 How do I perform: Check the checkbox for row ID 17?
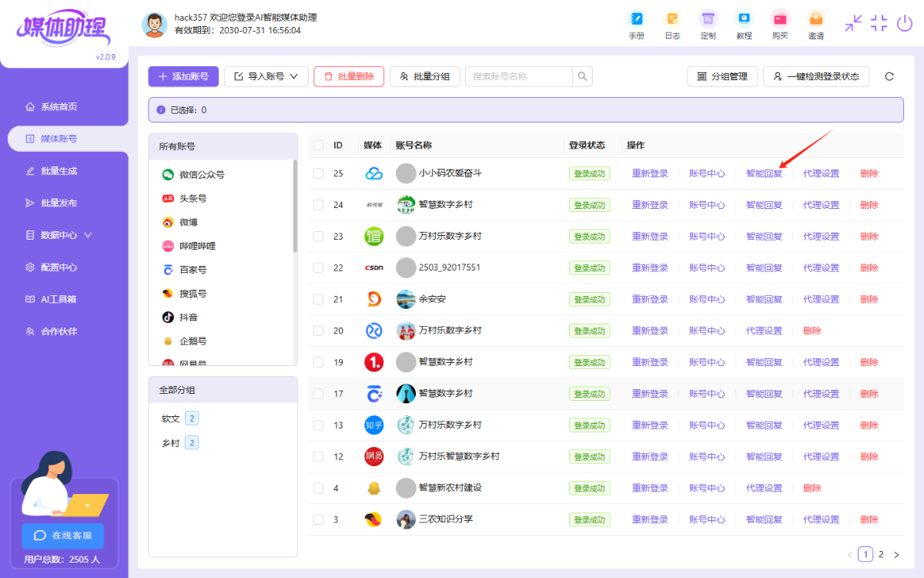pyautogui.click(x=318, y=394)
